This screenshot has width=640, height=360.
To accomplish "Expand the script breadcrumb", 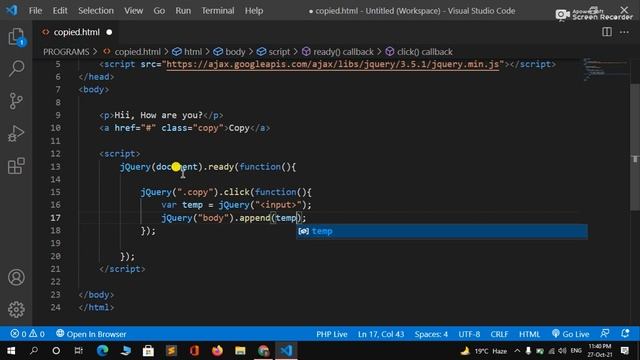I will (279, 52).
